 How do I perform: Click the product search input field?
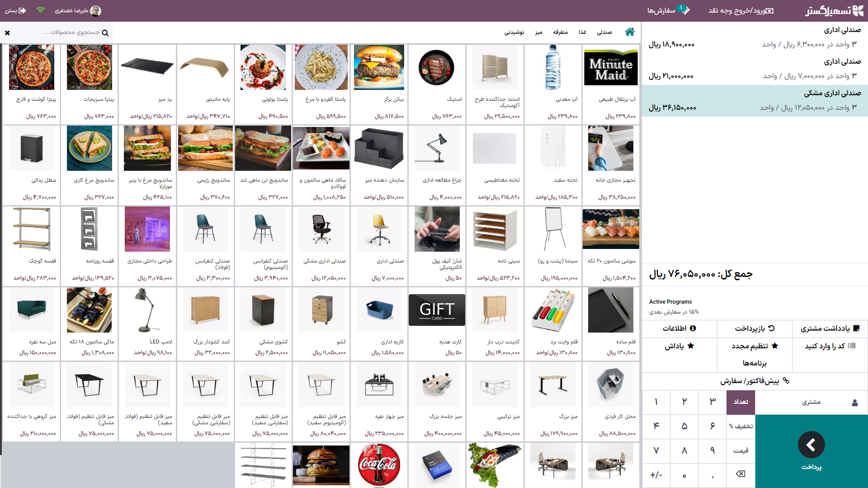coord(68,33)
